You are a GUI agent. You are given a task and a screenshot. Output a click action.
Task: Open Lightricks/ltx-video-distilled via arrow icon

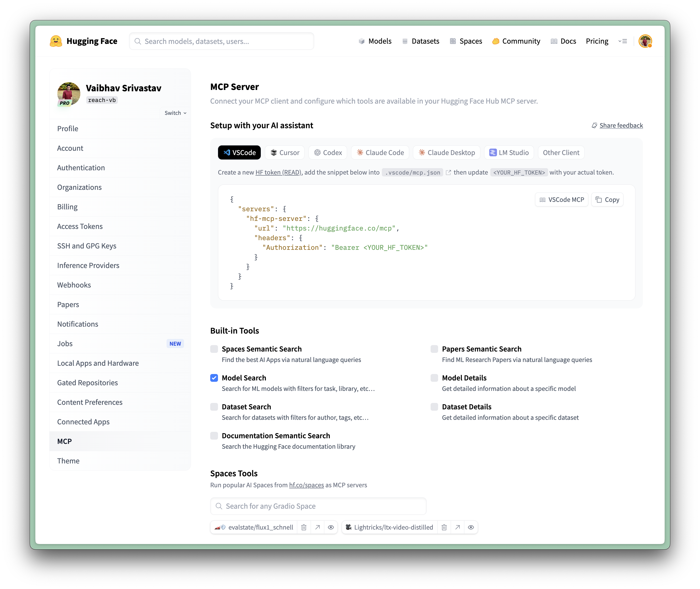457,527
